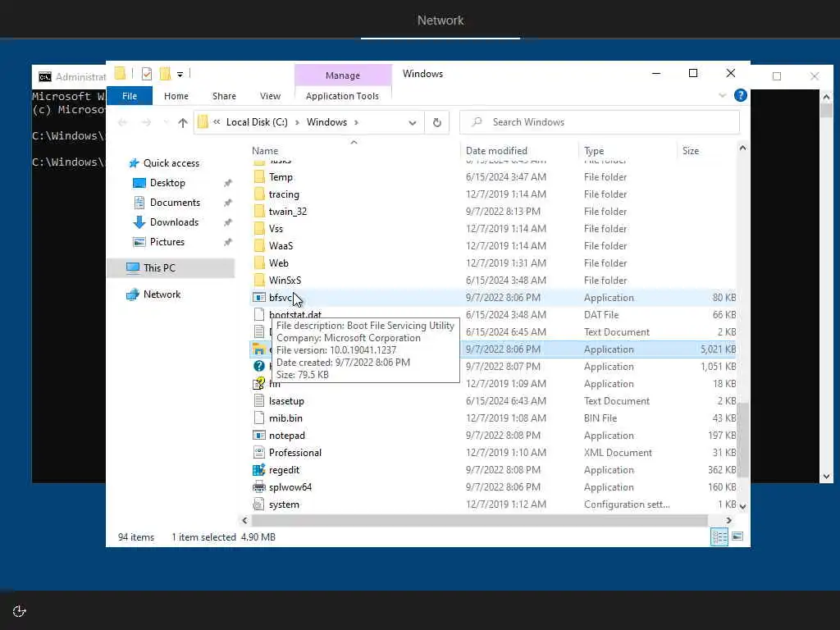This screenshot has width=840, height=630.
Task: Select the Temp folder icon
Action: coord(259,177)
